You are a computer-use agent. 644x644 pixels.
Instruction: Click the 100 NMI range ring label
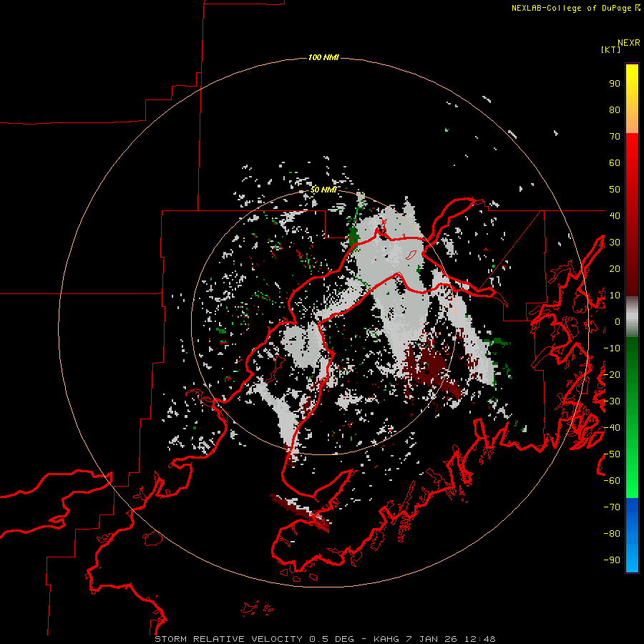(323, 57)
